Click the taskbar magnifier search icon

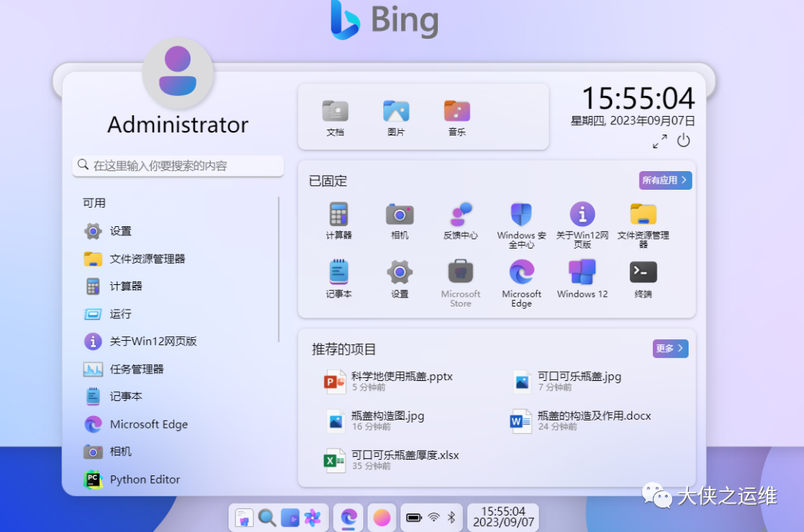[x=267, y=518]
